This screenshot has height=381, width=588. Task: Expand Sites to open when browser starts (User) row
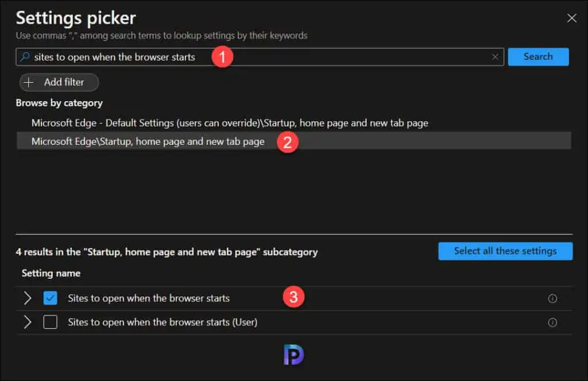[27, 322]
